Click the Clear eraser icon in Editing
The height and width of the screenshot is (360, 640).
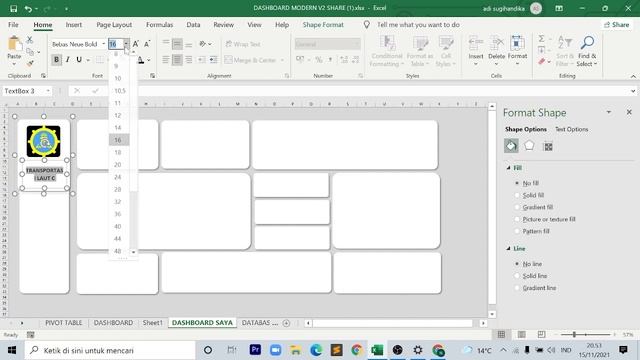click(542, 62)
